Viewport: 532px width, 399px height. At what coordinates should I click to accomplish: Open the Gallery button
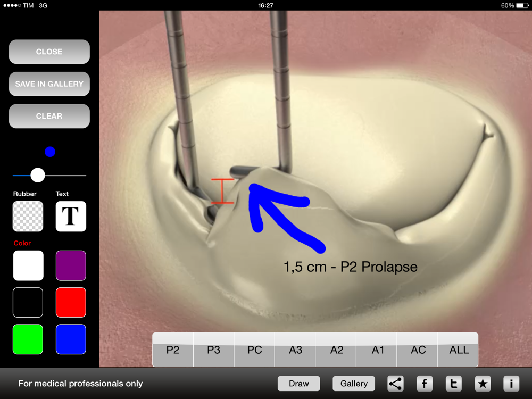[x=354, y=384]
